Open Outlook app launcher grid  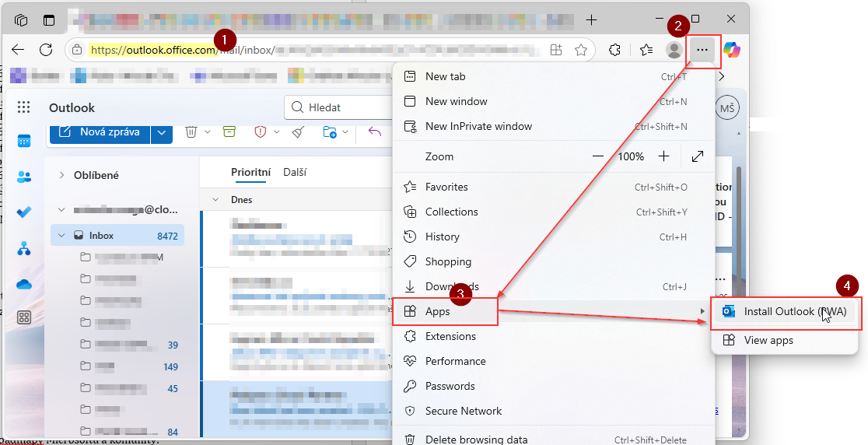tap(24, 107)
